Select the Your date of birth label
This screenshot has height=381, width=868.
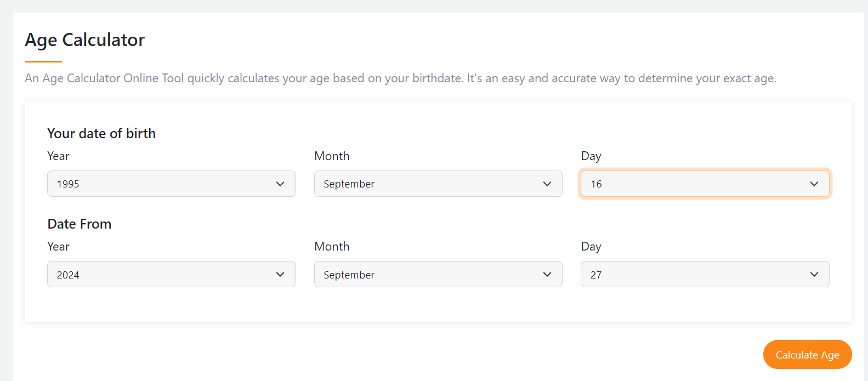pyautogui.click(x=101, y=133)
